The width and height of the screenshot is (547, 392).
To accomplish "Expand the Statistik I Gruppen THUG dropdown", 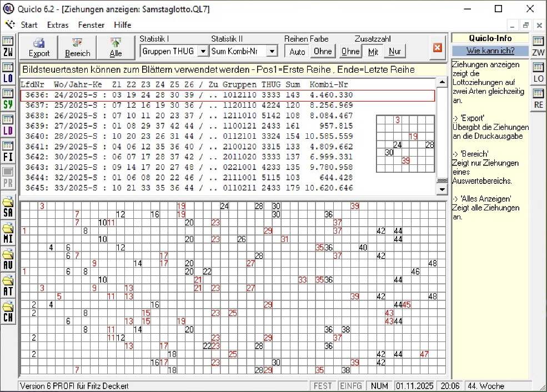I will [x=203, y=51].
